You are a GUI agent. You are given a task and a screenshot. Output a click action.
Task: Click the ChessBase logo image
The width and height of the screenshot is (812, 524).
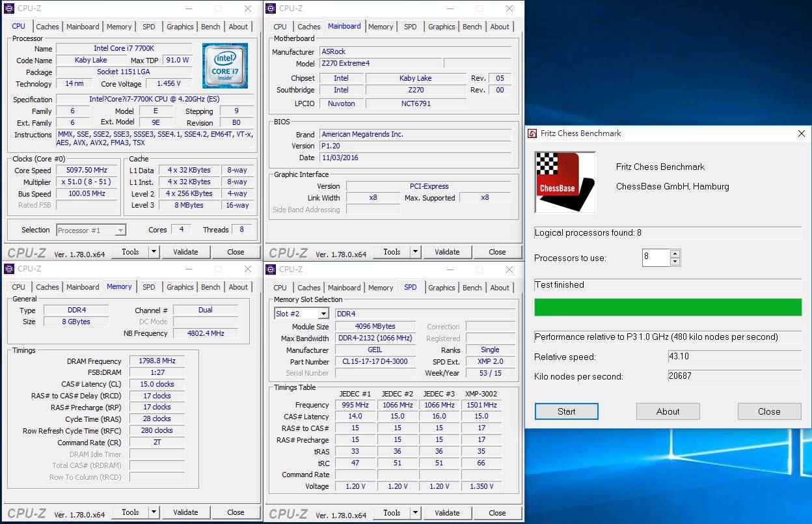pos(565,182)
